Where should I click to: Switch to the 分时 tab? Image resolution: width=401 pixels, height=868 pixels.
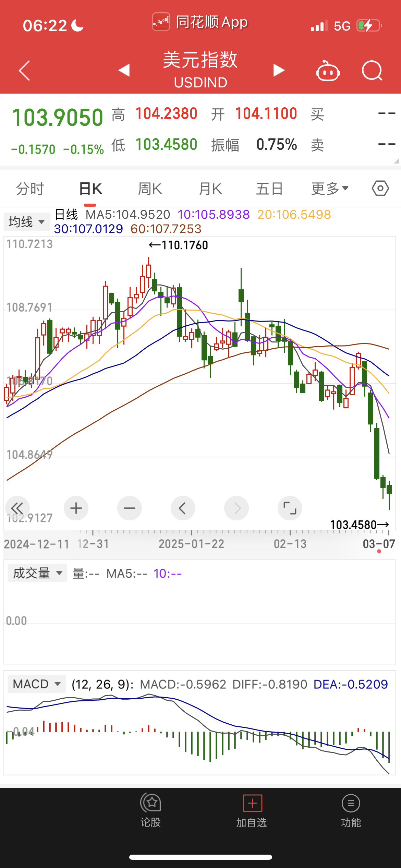coord(30,189)
